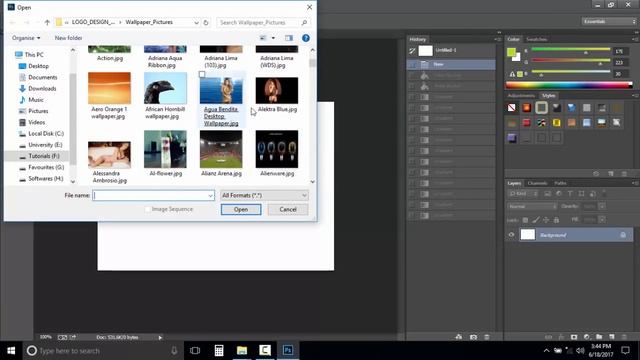Click the foreground green color swatch
This screenshot has width=640, height=360.
coord(511,52)
